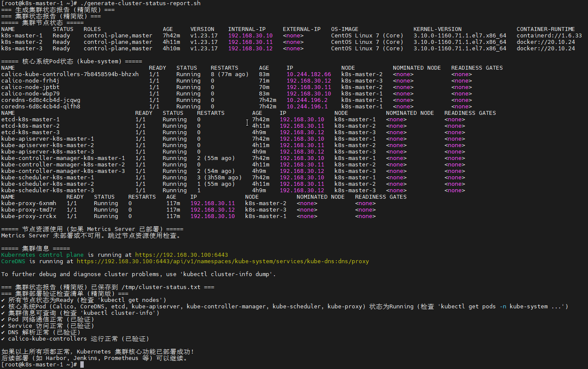This screenshot has width=588, height=369.
Task: Click the CONTAINER-RUNTIME column header
Action: tap(546, 29)
